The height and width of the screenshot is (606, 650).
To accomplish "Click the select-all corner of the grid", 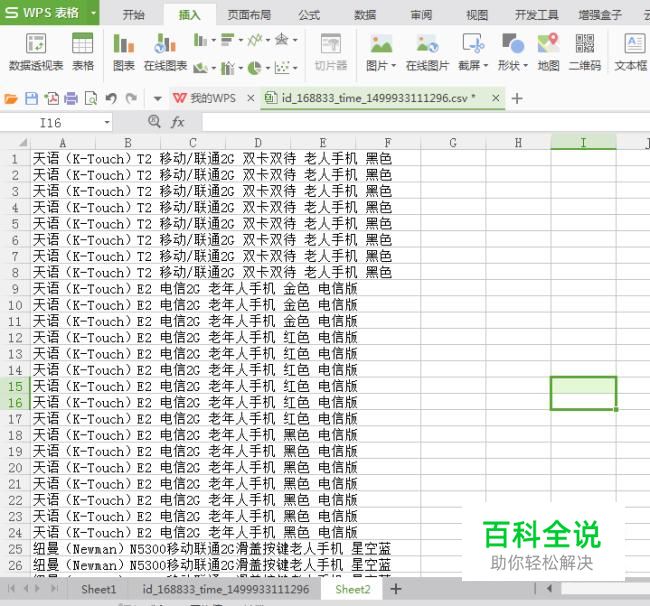I will pyautogui.click(x=22, y=143).
